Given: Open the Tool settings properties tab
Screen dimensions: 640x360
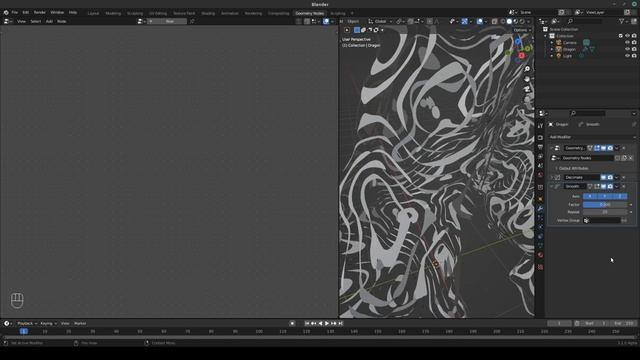Looking at the screenshot, I should 540,125.
